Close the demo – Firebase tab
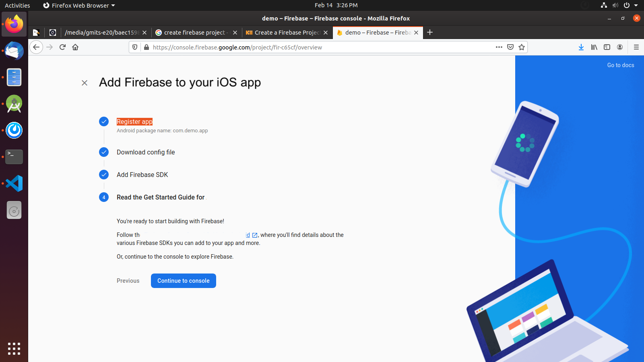The image size is (644, 362). tap(416, 33)
